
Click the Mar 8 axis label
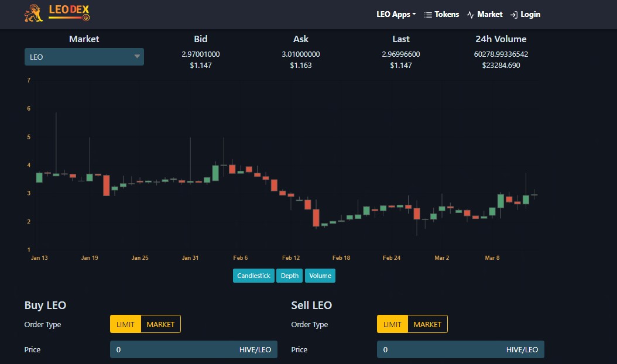(492, 257)
